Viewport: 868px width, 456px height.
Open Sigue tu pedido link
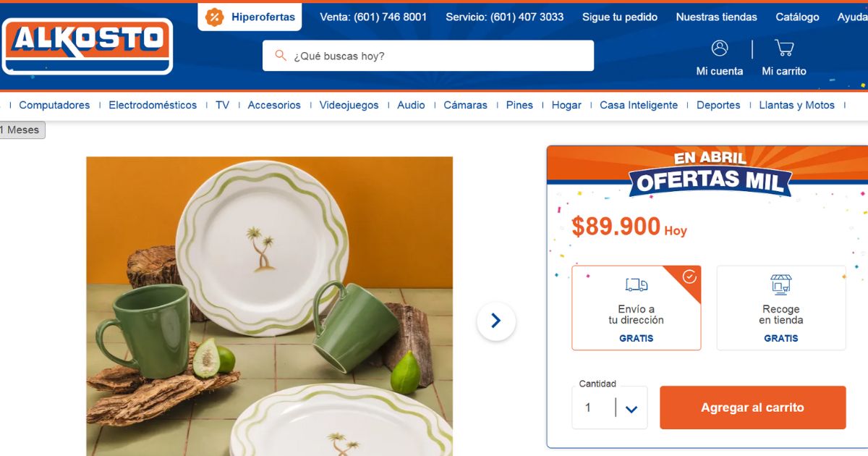[x=620, y=17]
